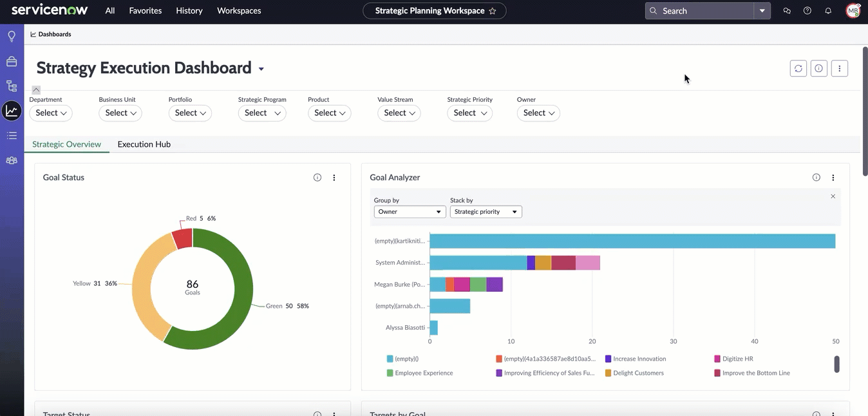Screen dimensions: 868x416
Task: Open the list icon in left sidebar
Action: click(x=12, y=135)
